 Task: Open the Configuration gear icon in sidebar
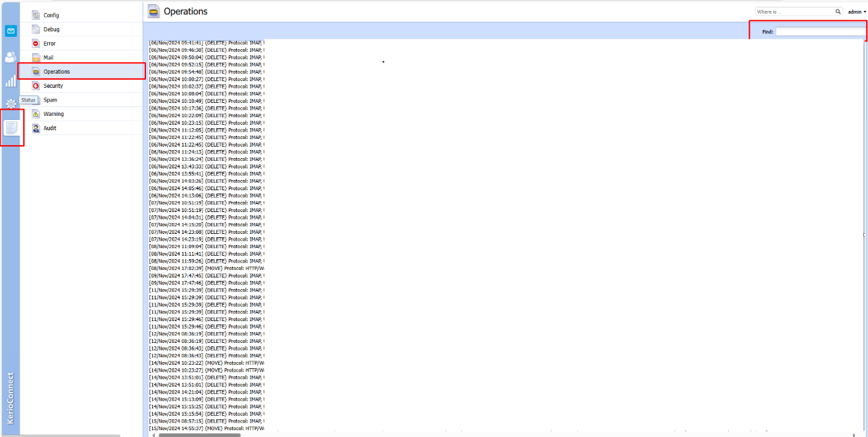coord(11,104)
